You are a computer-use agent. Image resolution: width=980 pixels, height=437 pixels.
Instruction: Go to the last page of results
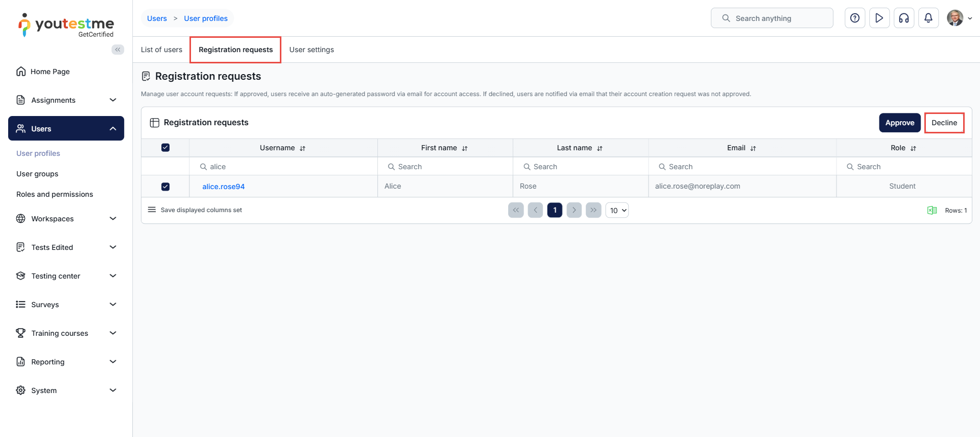(593, 210)
